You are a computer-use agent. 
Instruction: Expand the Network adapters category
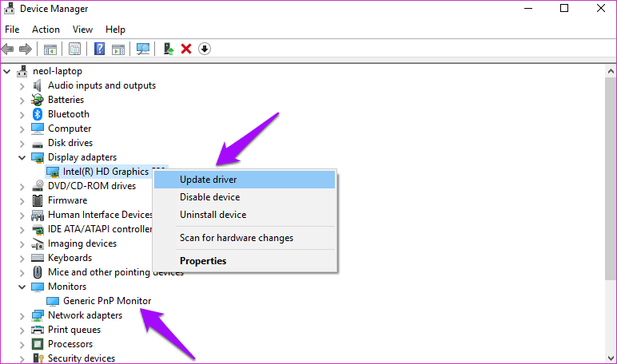coord(22,316)
